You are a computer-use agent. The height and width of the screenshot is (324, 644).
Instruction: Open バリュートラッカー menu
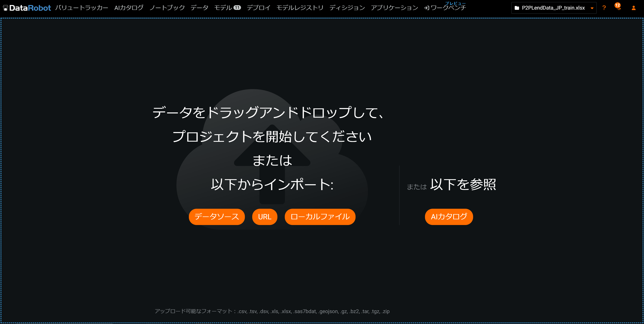[82, 8]
